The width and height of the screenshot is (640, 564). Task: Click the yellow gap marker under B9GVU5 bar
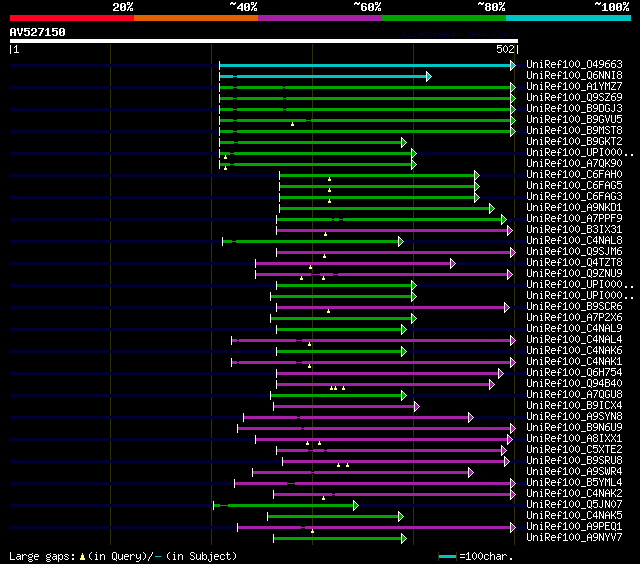[292, 124]
